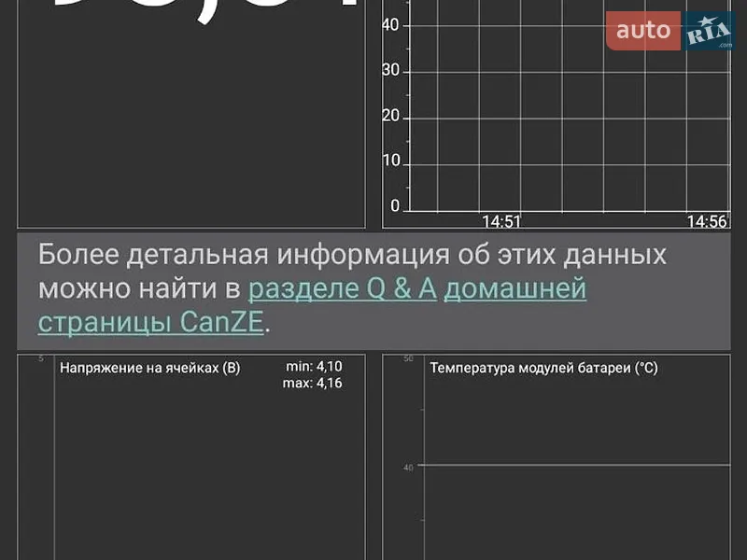Viewport: 747px width, 560px height.
Task: Open the Напряжение на ячейках chart
Action: pyautogui.click(x=191, y=457)
